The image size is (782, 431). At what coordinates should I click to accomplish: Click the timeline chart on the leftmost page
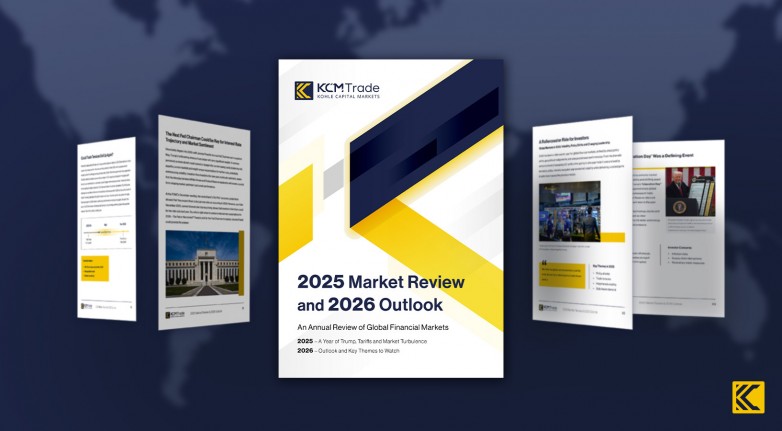tap(106, 233)
